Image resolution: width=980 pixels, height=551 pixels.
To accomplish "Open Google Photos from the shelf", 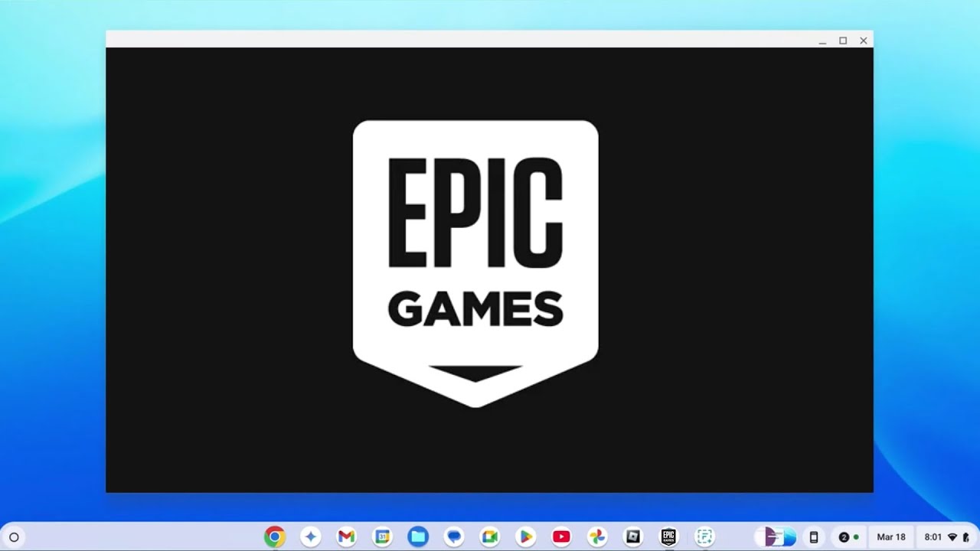I will click(597, 537).
